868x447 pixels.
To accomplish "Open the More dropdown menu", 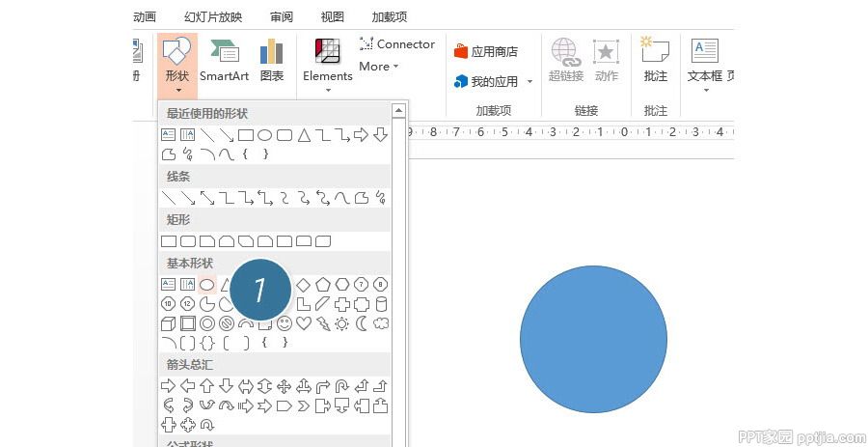I will pos(379,67).
